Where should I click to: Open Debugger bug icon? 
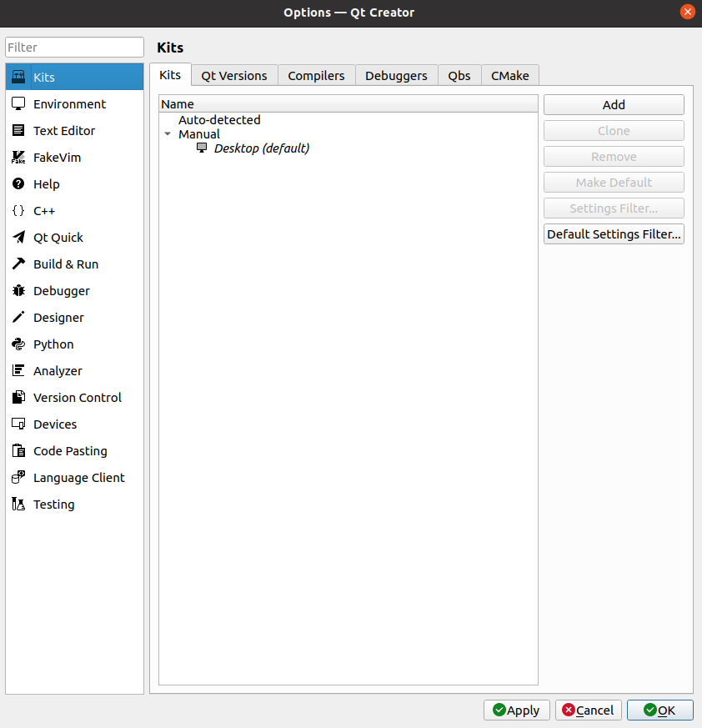(18, 291)
